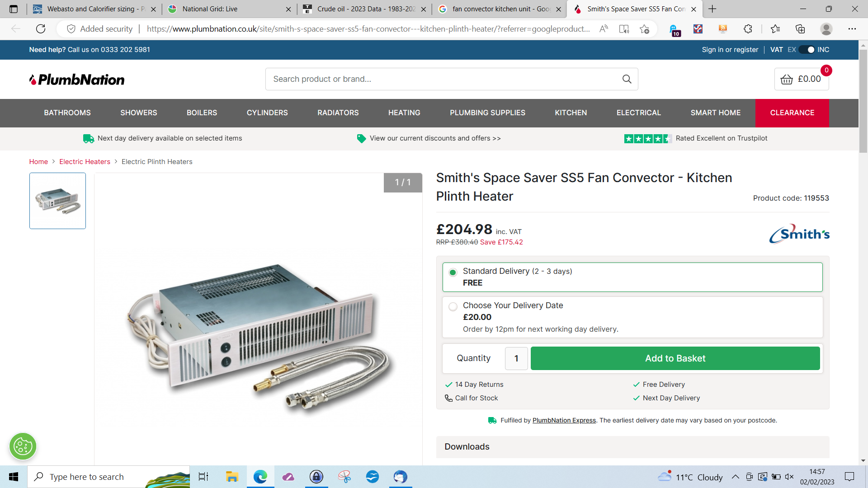Viewport: 868px width, 488px height.
Task: Click the browser refresh icon
Action: tap(41, 29)
